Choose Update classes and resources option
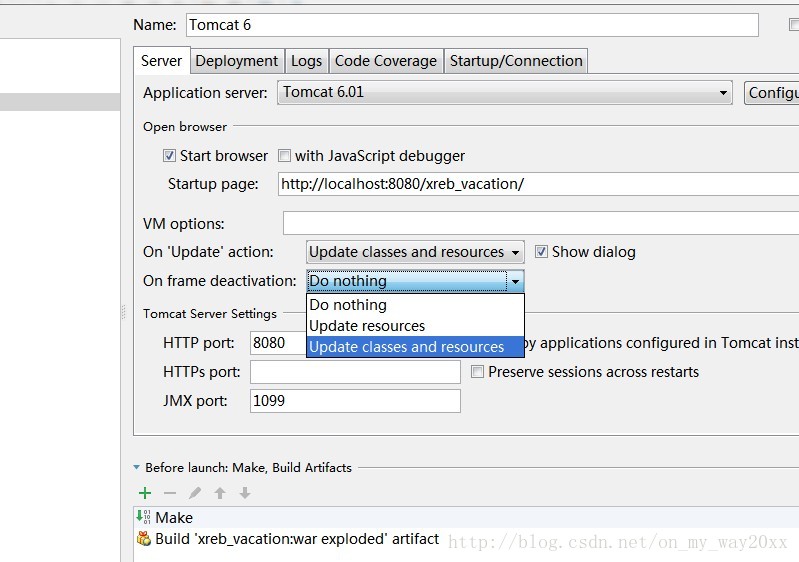This screenshot has width=799, height=562. 415,346
